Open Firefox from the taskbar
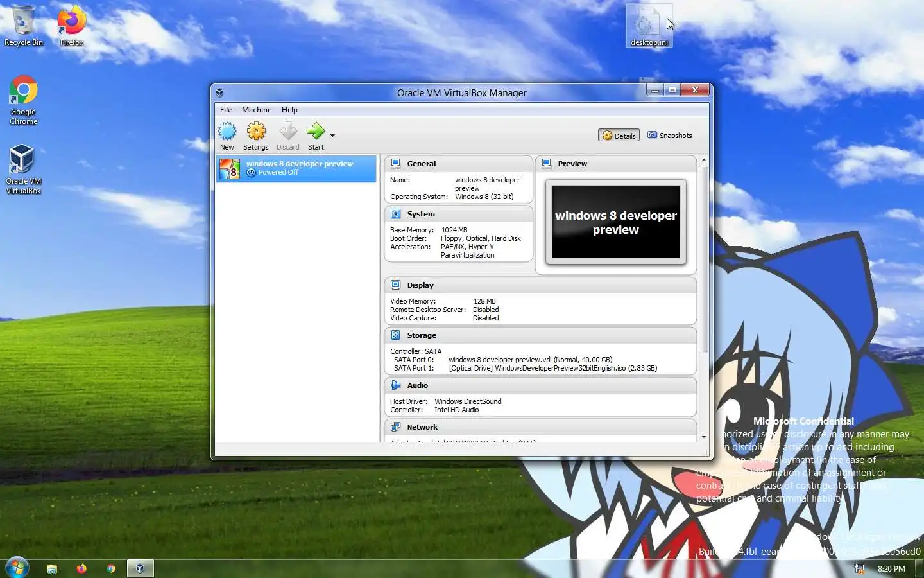The image size is (924, 578). (81, 568)
